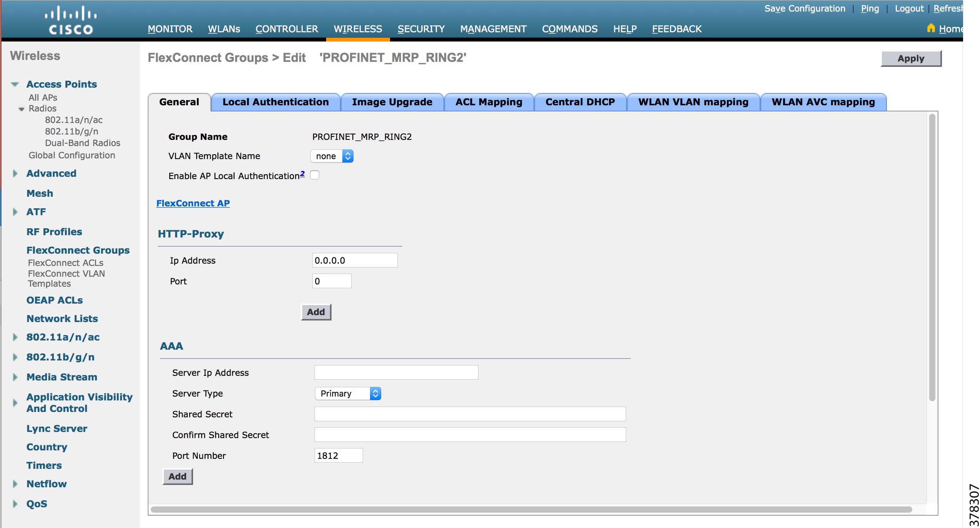Open the FEEDBACK menu
980x528 pixels.
click(x=677, y=29)
